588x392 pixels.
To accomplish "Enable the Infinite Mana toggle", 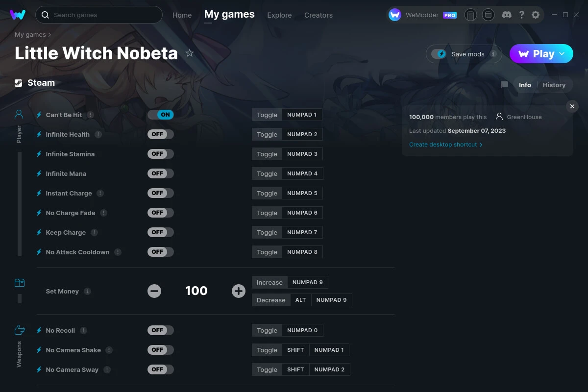I will [161, 173].
